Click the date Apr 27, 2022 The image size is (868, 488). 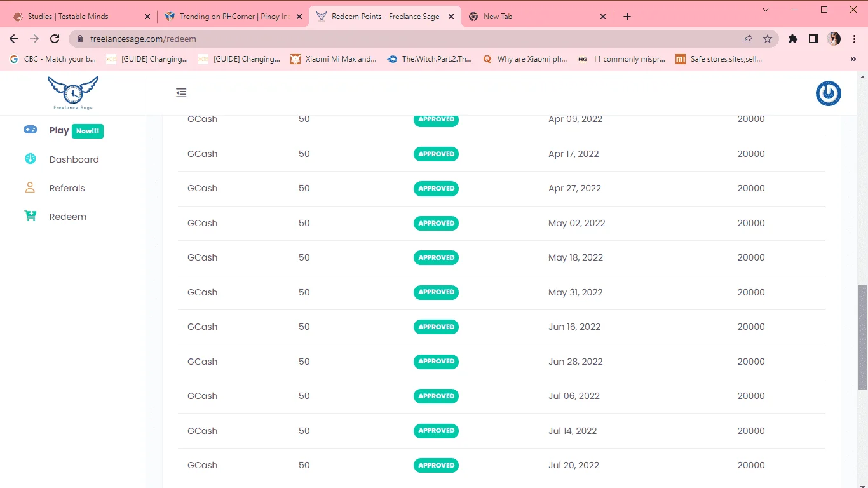(574, 188)
